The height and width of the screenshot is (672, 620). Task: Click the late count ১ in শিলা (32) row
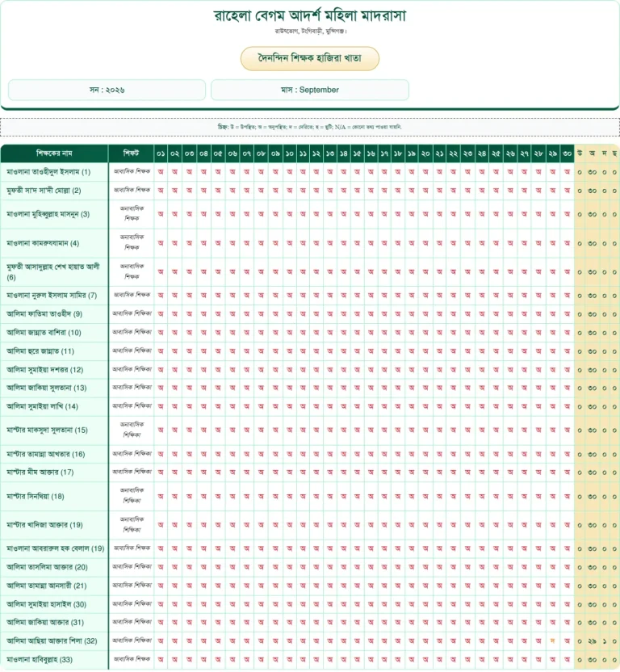[604, 641]
